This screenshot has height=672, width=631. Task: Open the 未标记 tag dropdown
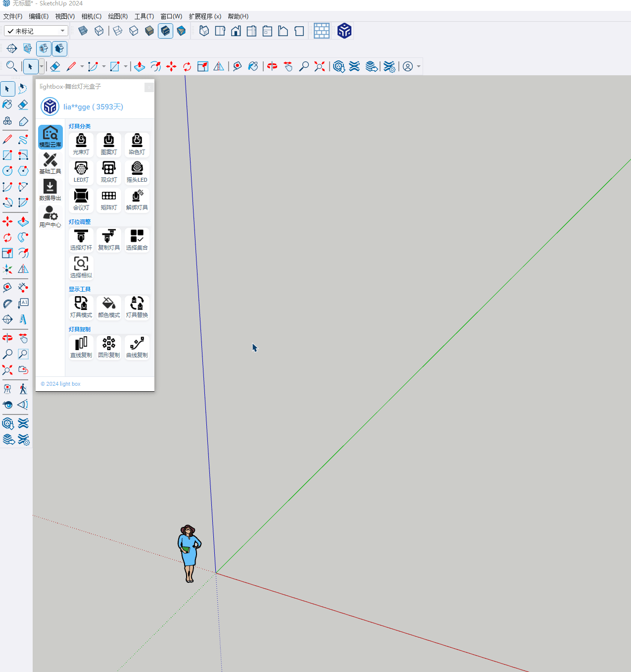[x=36, y=31]
